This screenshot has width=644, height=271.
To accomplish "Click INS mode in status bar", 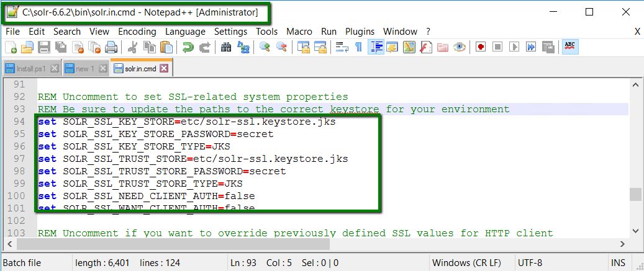I will (618, 263).
